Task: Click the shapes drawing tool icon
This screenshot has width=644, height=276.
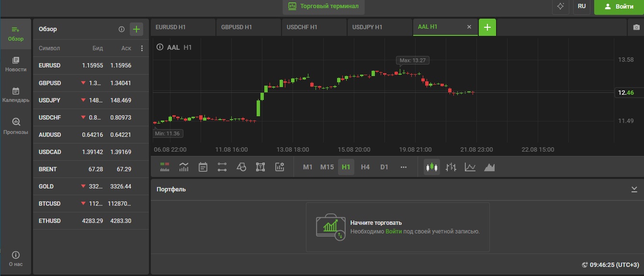Action: pos(241,167)
